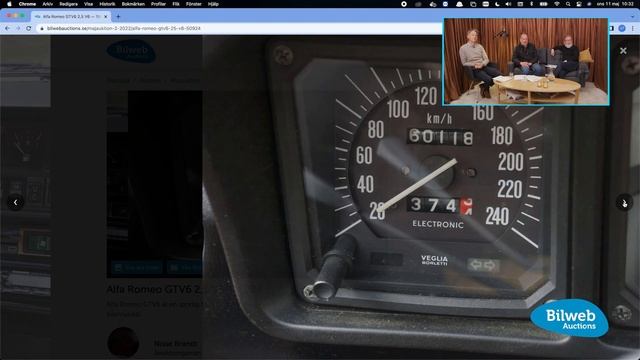
Task: Open the Arkiv menu
Action: 48,4
